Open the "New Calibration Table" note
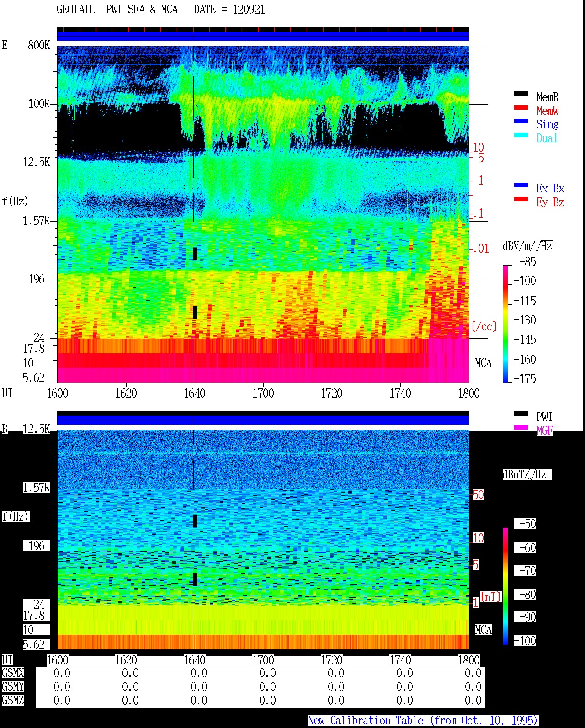Image resolution: width=585 pixels, height=728 pixels. pos(423,721)
